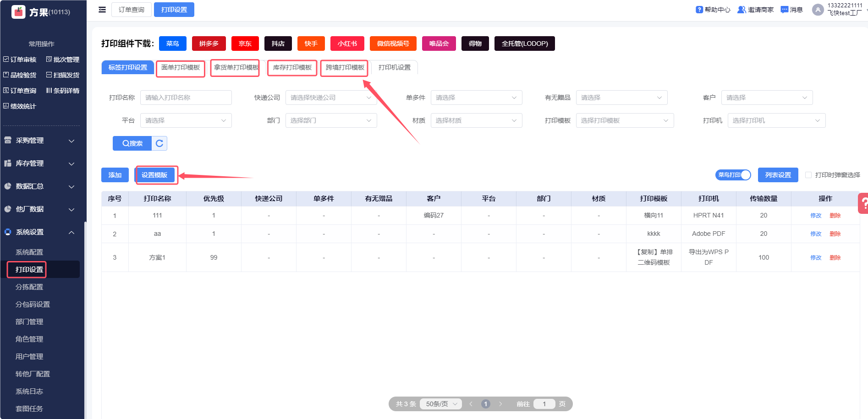
Task: Open 打印模板 filter dropdown
Action: coord(625,120)
